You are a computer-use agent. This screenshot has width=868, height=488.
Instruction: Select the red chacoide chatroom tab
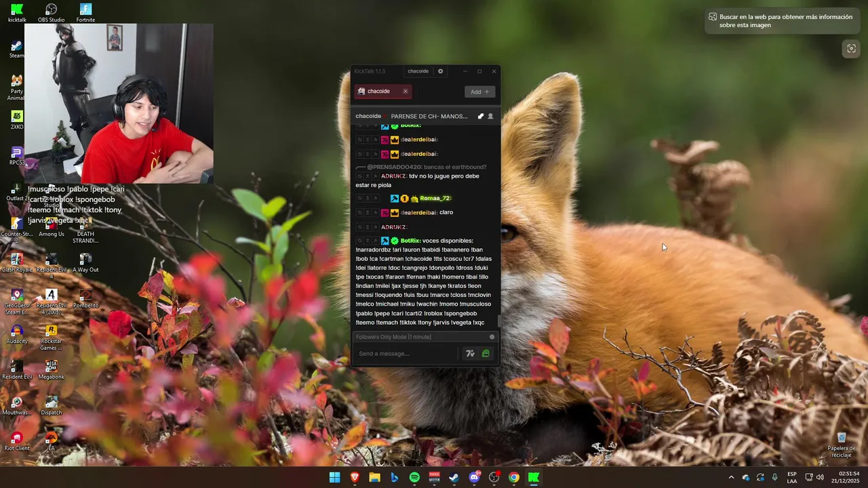coord(382,91)
